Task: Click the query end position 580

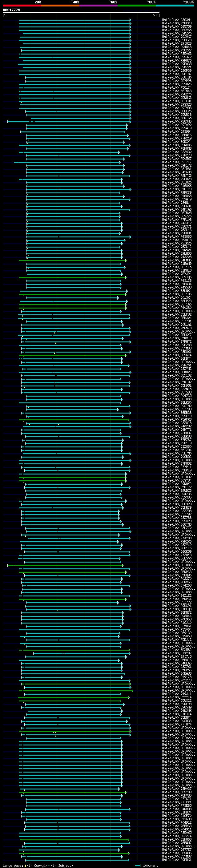Action: pyautogui.click(x=155, y=15)
